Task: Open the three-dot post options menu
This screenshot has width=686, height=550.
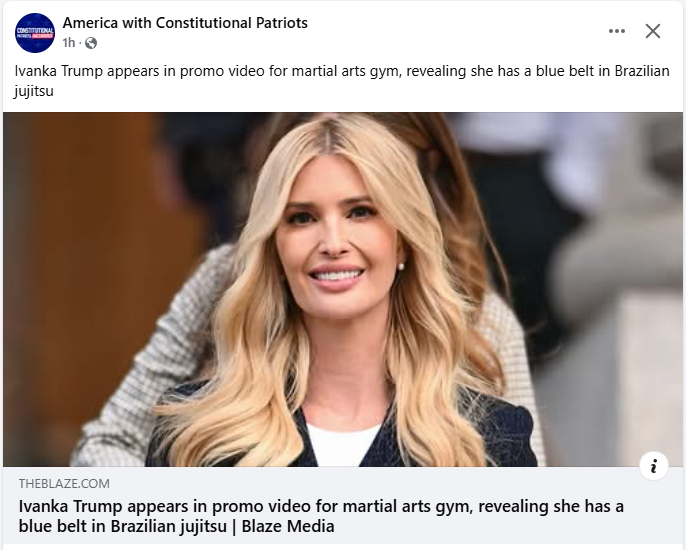Action: [x=616, y=31]
